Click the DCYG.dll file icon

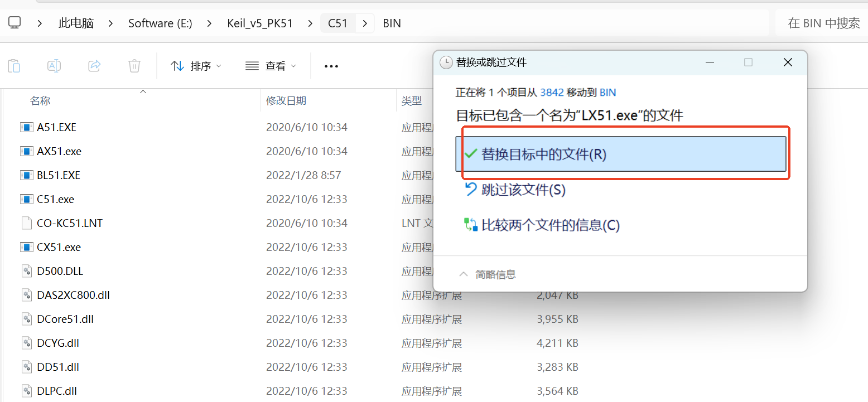(x=26, y=343)
